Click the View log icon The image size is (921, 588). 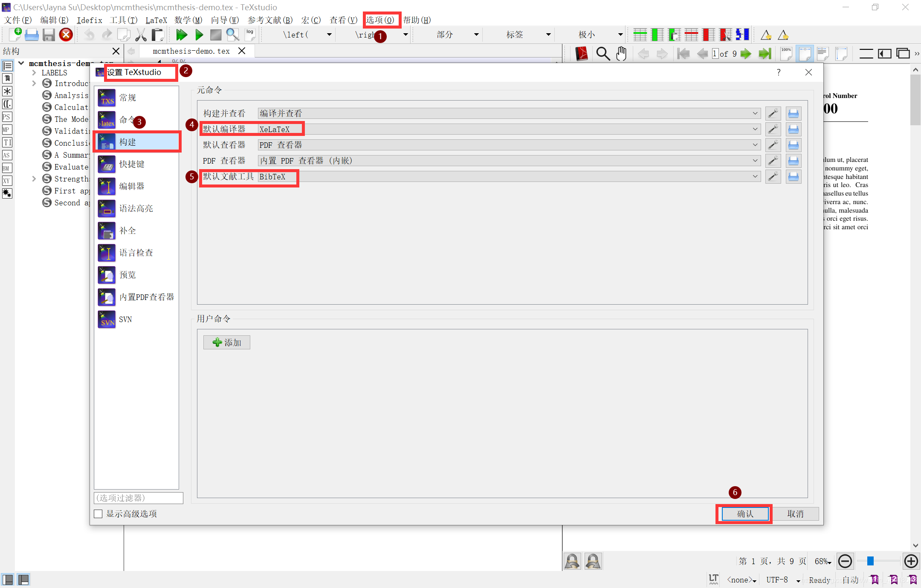click(250, 35)
